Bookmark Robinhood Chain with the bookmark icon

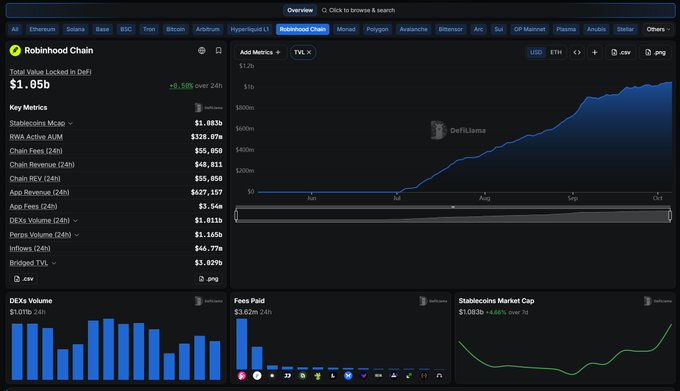tap(219, 51)
